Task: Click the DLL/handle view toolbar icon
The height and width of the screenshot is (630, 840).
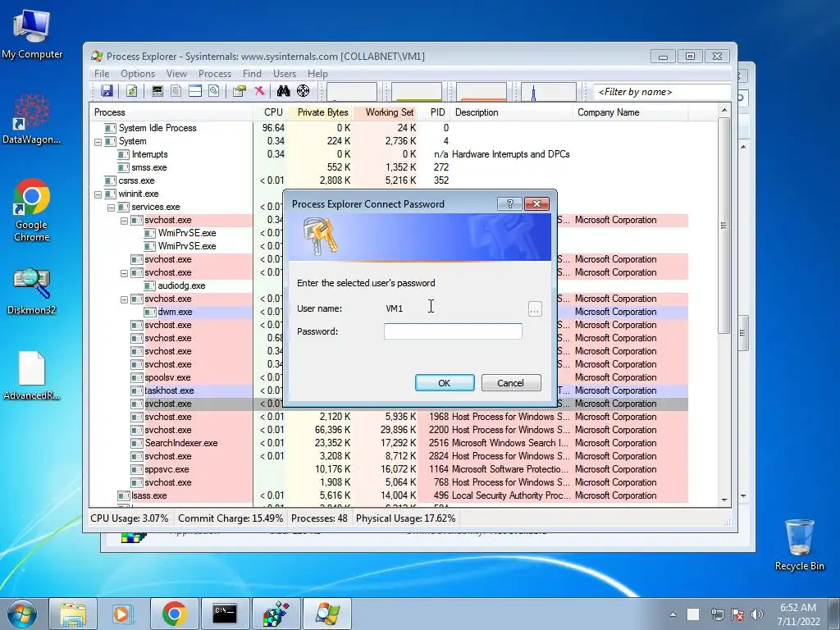Action: 214,91
